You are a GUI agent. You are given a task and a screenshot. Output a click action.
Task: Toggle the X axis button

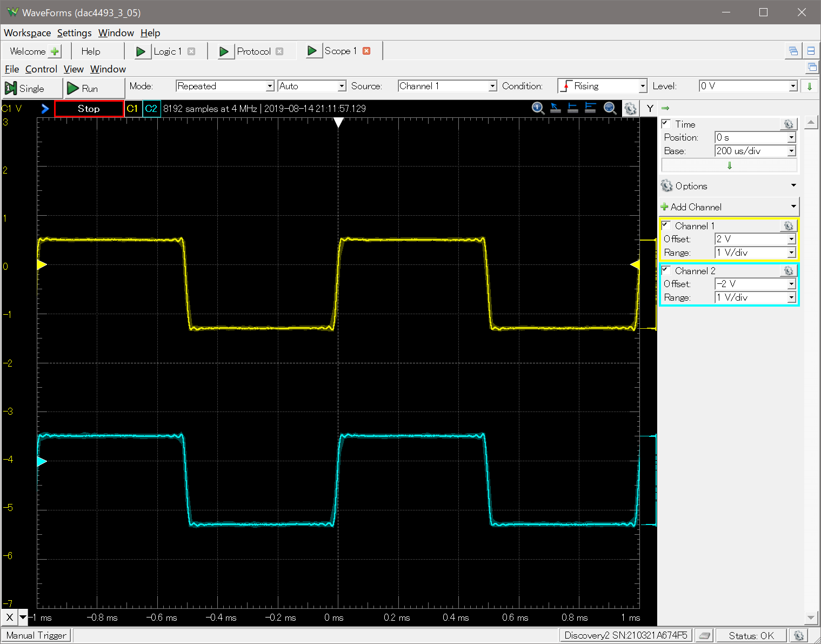(10, 617)
